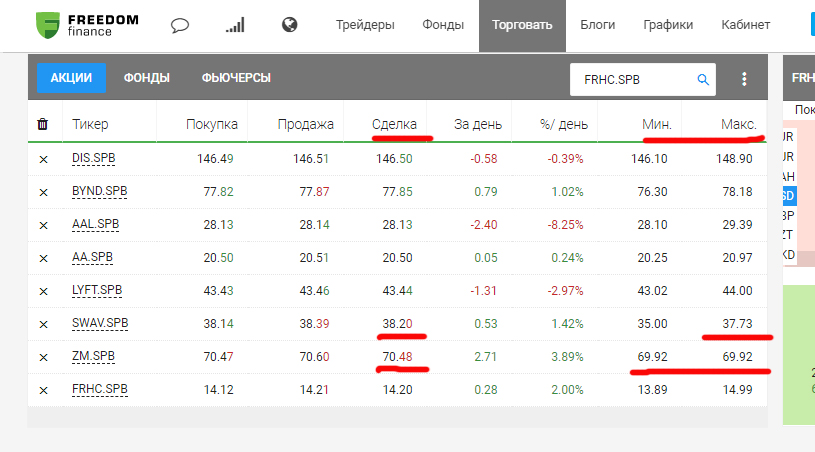Open the AA.SPB ticker link
This screenshot has height=452, width=815.
[92, 257]
